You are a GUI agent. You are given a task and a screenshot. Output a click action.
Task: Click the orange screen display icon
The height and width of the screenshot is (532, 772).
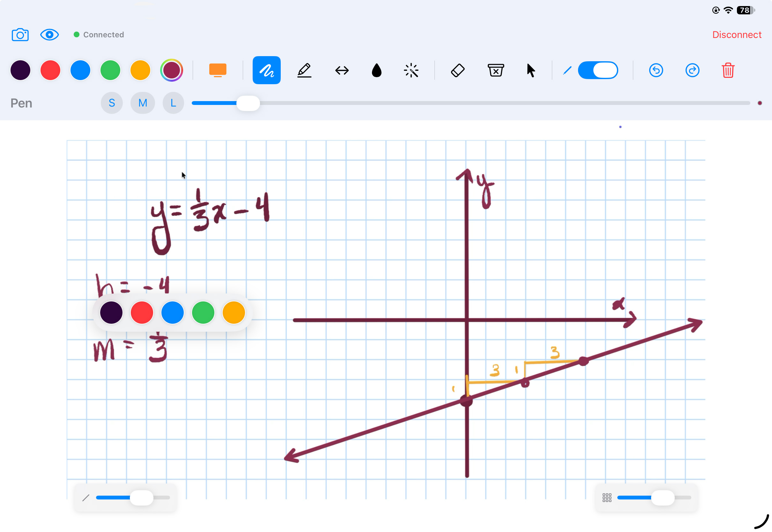(218, 70)
